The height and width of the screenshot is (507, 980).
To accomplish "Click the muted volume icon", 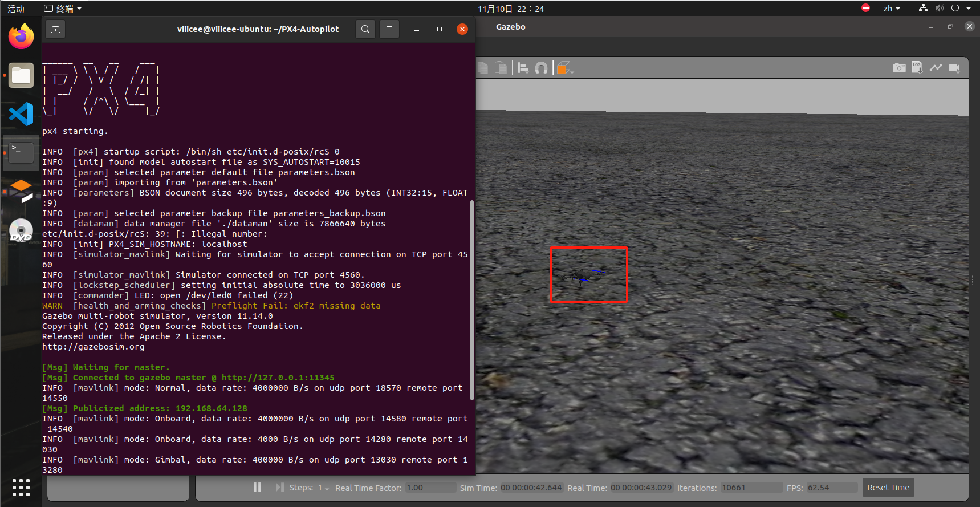I will (940, 8).
